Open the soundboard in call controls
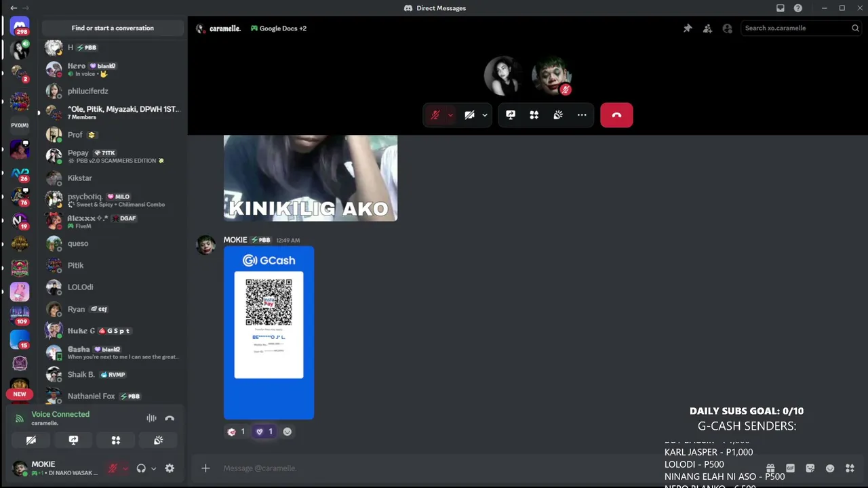The image size is (868, 488). 558,115
